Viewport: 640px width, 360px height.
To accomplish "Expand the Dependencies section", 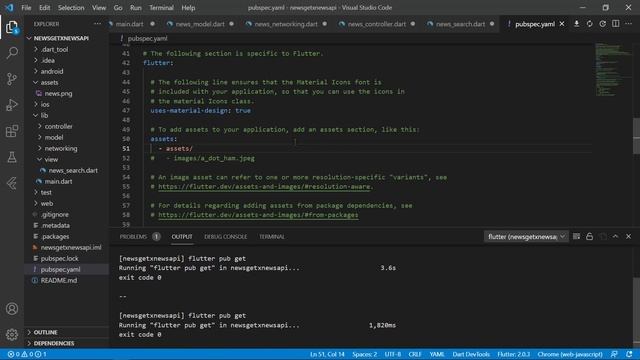I will click(x=54, y=343).
